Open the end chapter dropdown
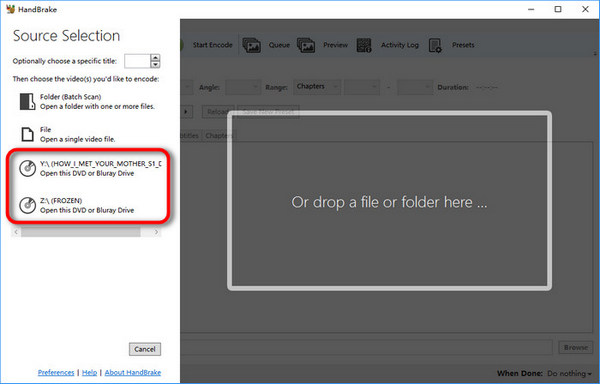Image resolution: width=600 pixels, height=384 pixels. coord(415,87)
